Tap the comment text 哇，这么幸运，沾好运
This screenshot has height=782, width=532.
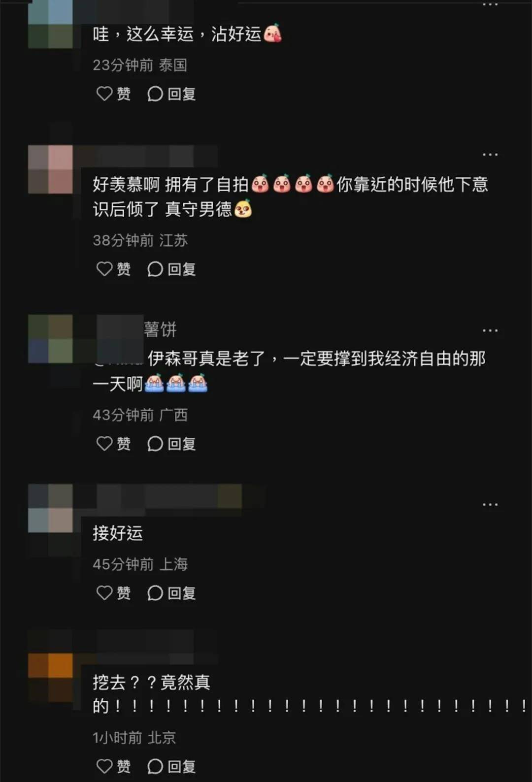[x=187, y=34]
